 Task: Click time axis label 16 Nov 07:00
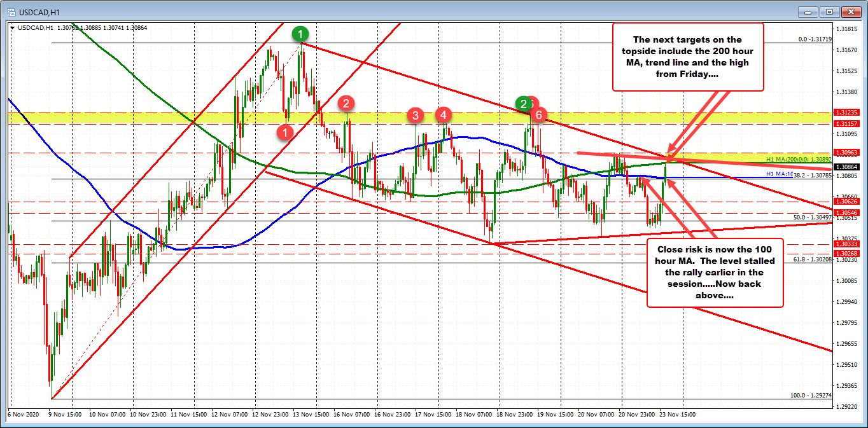353,413
